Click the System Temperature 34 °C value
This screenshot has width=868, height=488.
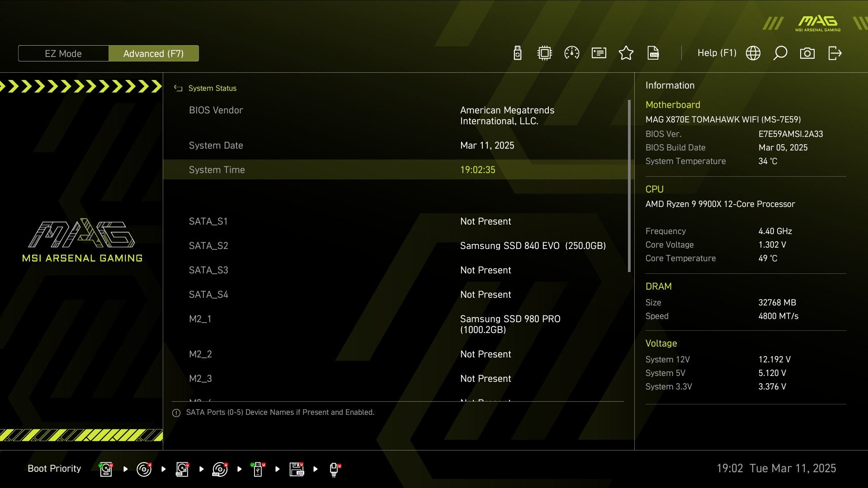point(768,161)
